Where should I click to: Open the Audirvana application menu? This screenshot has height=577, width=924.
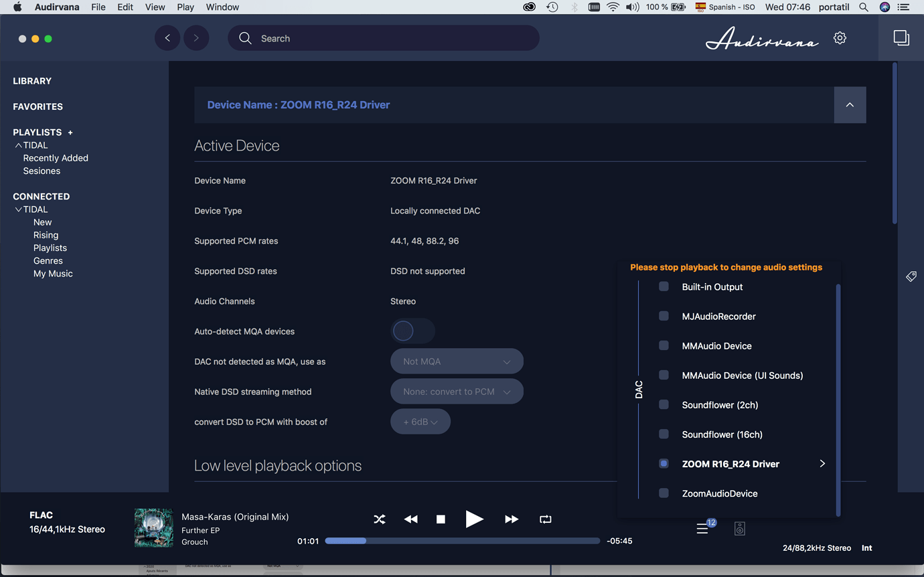57,7
